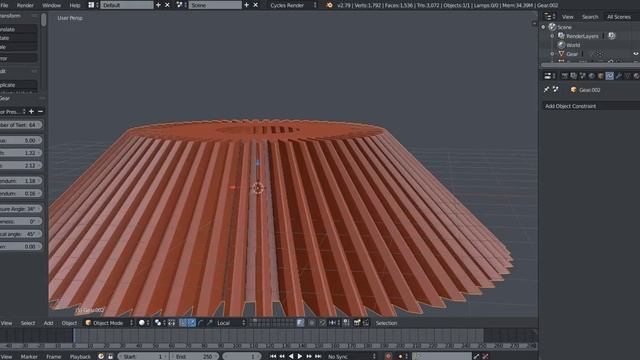Open the 3D viewport Add menu

tap(48, 323)
